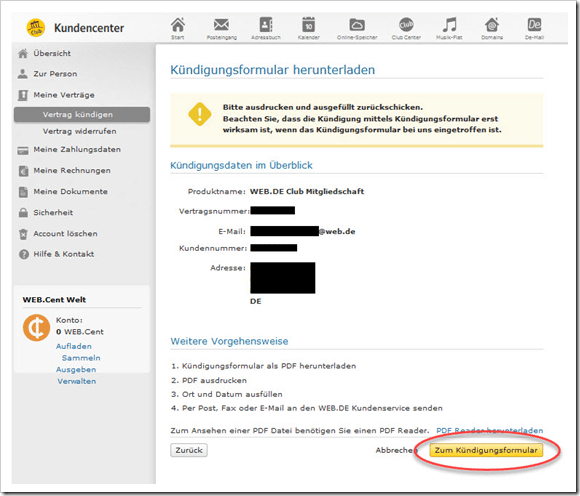Click the Meine Verträge icon

click(x=23, y=95)
